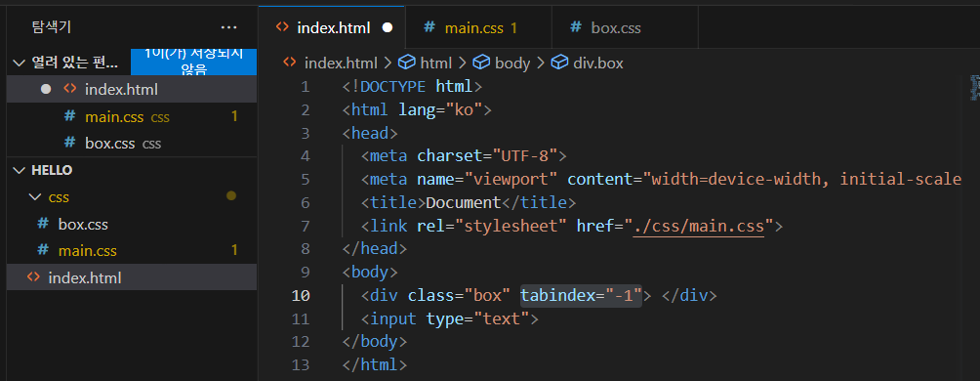
Task: Click the cube icon before body breadcrumb
Action: click(481, 63)
